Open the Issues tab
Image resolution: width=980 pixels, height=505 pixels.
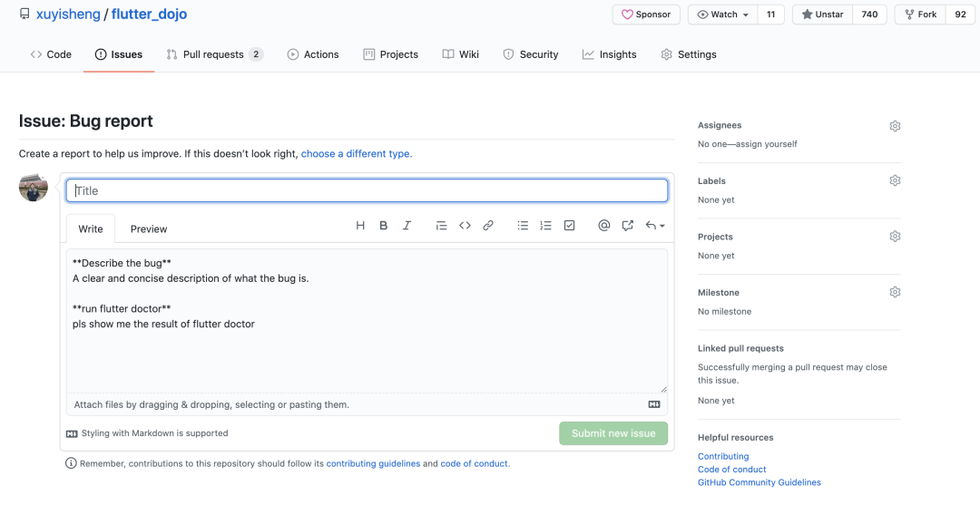tap(119, 54)
